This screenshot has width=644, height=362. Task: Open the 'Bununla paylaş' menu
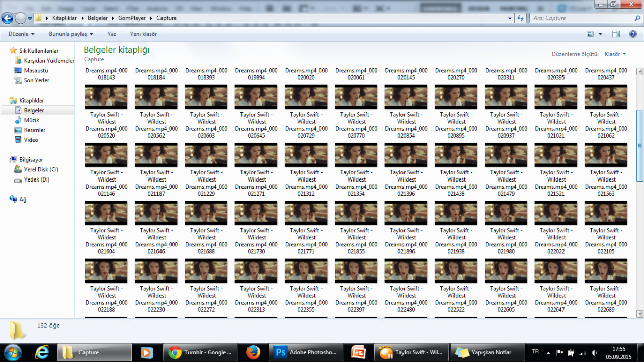71,34
